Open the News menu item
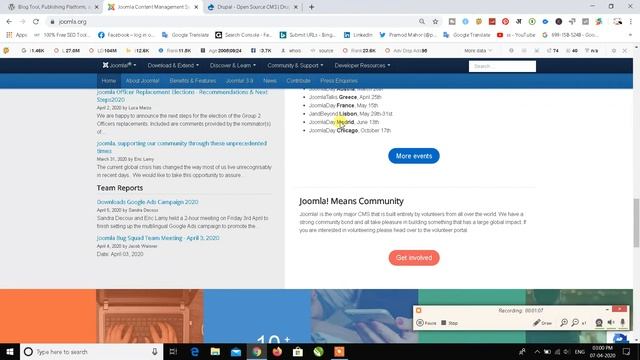Screen dimensions: 640x360 [x=270, y=81]
